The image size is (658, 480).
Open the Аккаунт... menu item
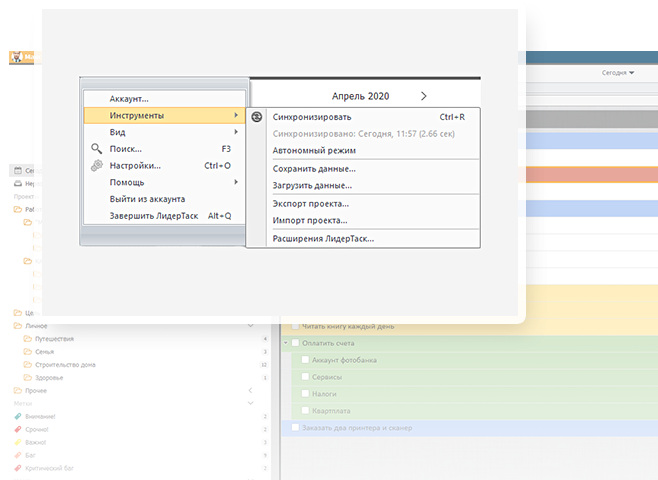tap(164, 99)
